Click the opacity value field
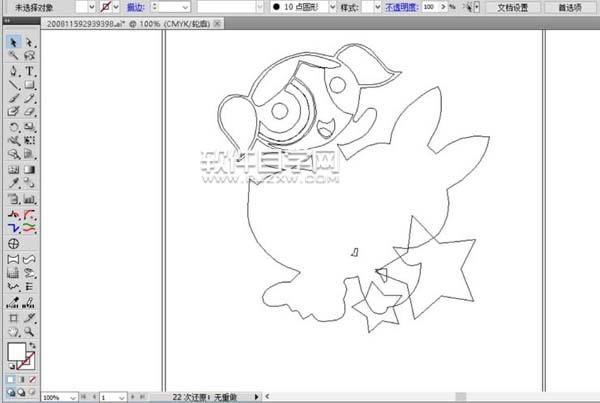 (430, 7)
